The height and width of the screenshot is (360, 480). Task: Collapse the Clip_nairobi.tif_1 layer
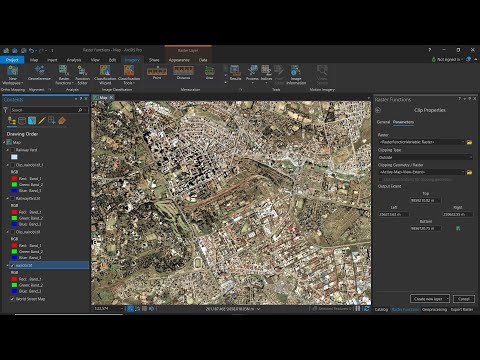[x=8, y=165]
